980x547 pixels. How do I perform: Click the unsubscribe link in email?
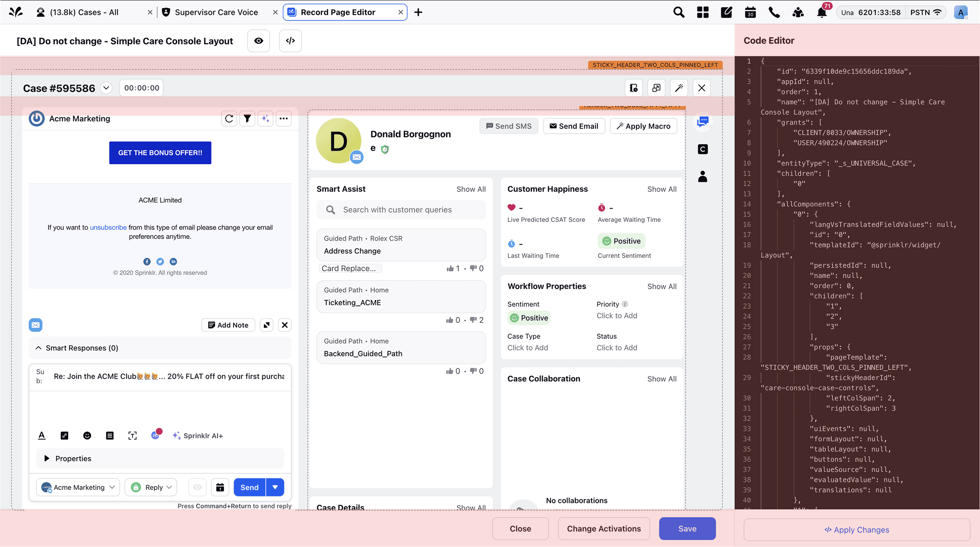[x=108, y=228]
